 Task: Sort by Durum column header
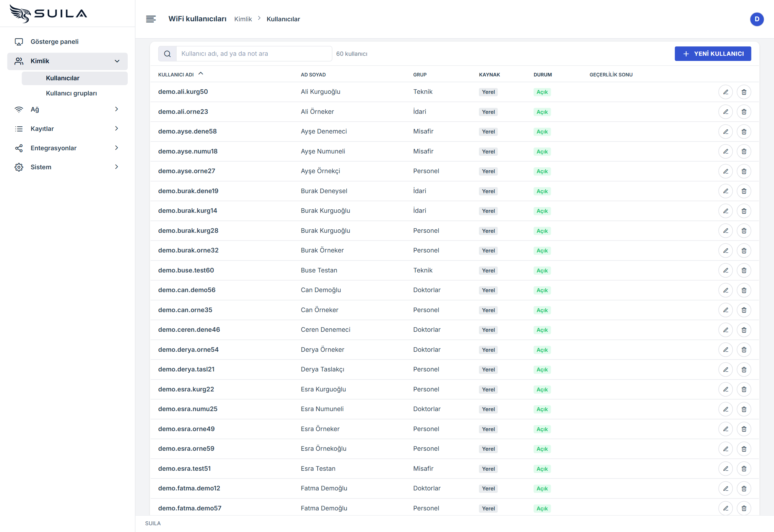[x=542, y=75]
